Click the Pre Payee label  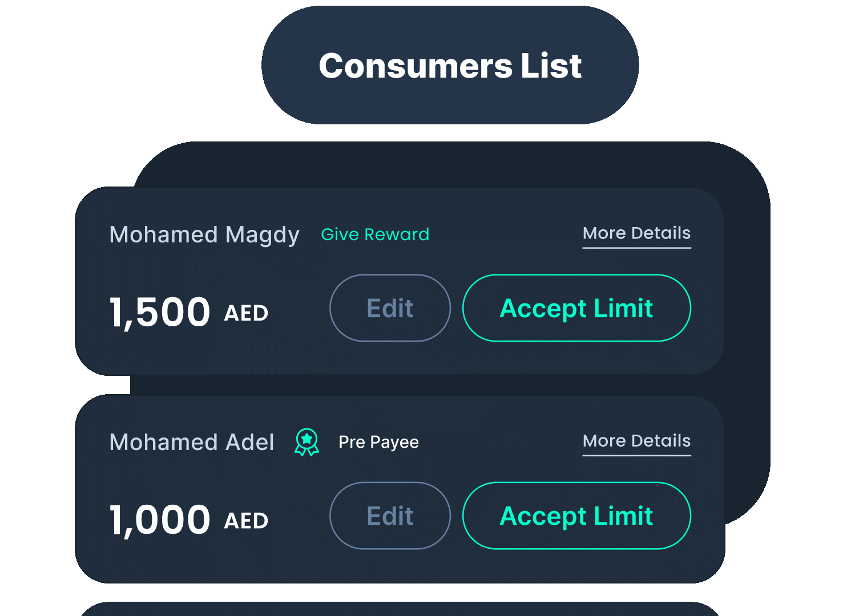pyautogui.click(x=378, y=442)
